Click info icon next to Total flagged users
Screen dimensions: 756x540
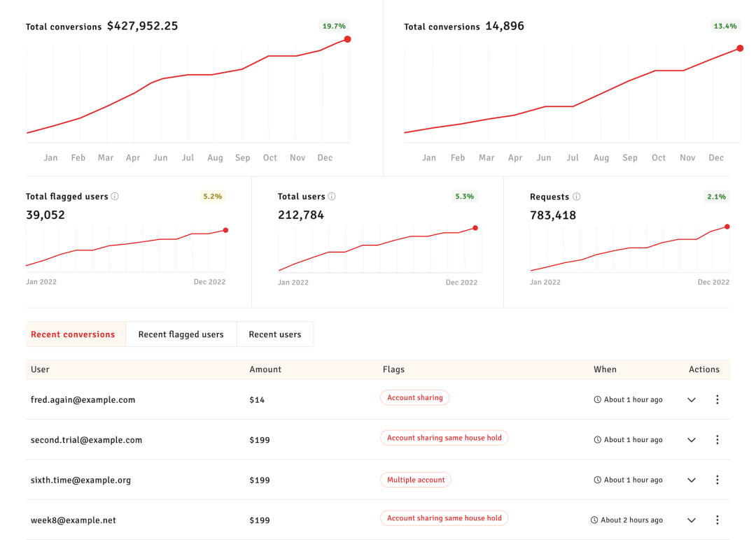pos(115,196)
